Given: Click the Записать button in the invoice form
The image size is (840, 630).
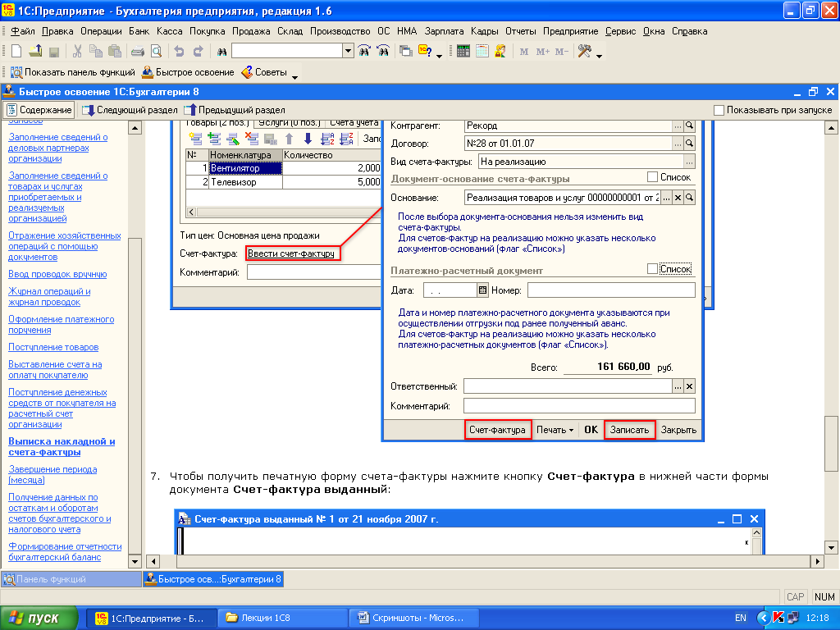Looking at the screenshot, I should point(629,430).
